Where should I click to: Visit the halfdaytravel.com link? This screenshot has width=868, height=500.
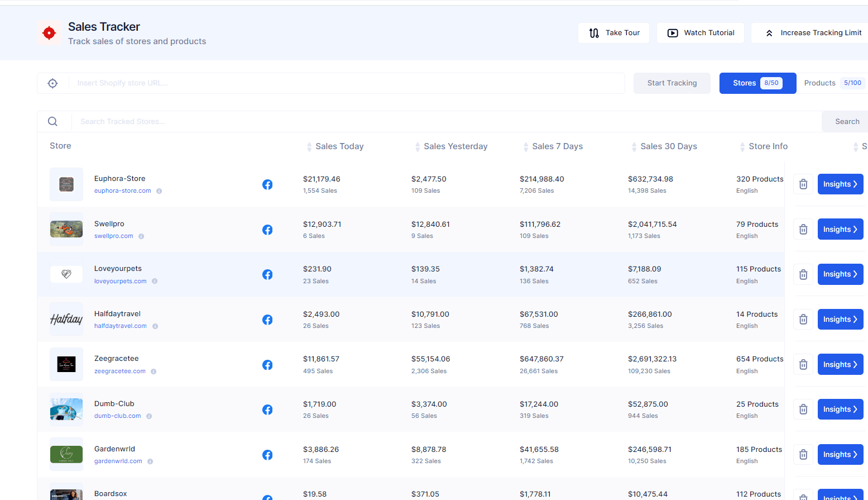click(x=121, y=326)
